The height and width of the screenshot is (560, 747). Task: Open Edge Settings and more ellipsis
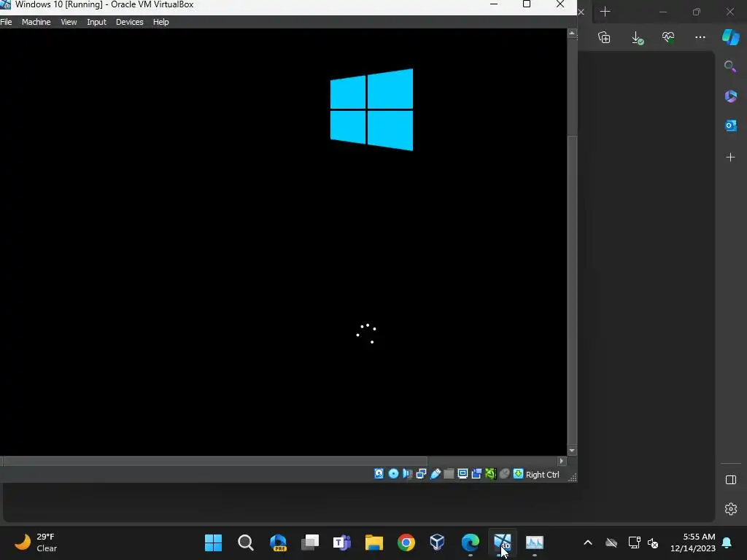pyautogui.click(x=700, y=37)
